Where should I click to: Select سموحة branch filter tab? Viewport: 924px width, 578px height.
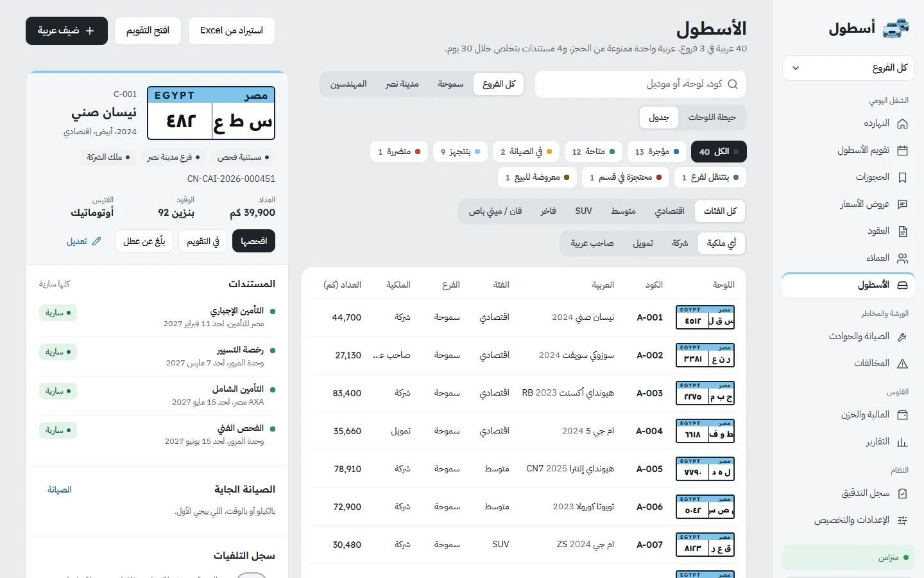(450, 84)
